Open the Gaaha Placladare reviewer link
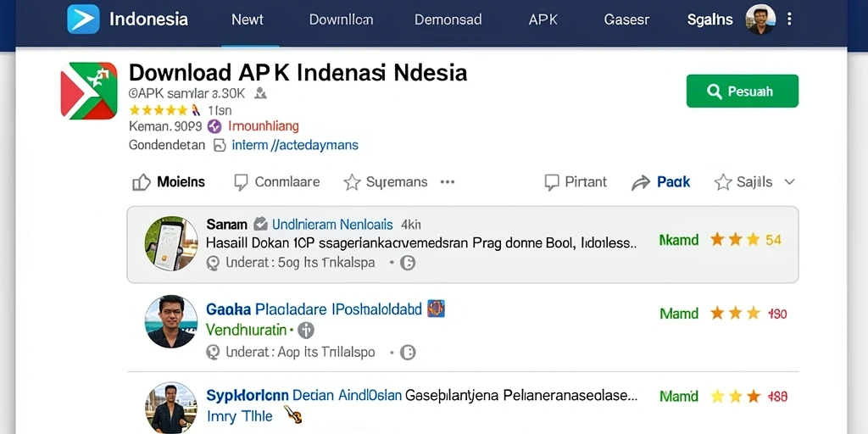The height and width of the screenshot is (434, 868). coord(314,309)
